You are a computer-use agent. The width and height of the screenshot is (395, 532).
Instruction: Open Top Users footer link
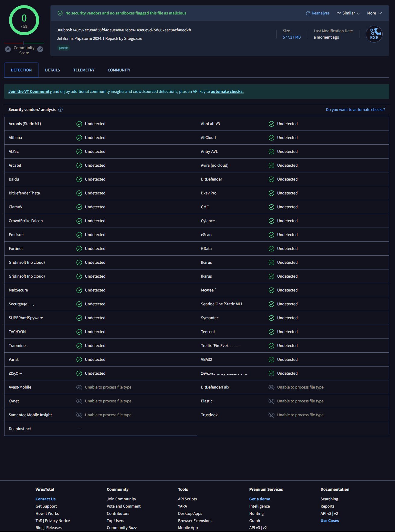pyautogui.click(x=115, y=521)
